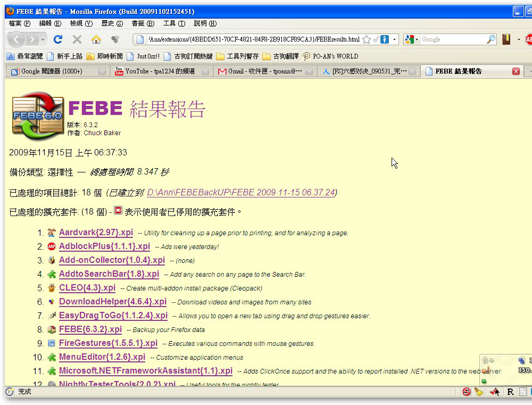532x405 pixels.
Task: Open the 說明 (H) menu
Action: 205,23
